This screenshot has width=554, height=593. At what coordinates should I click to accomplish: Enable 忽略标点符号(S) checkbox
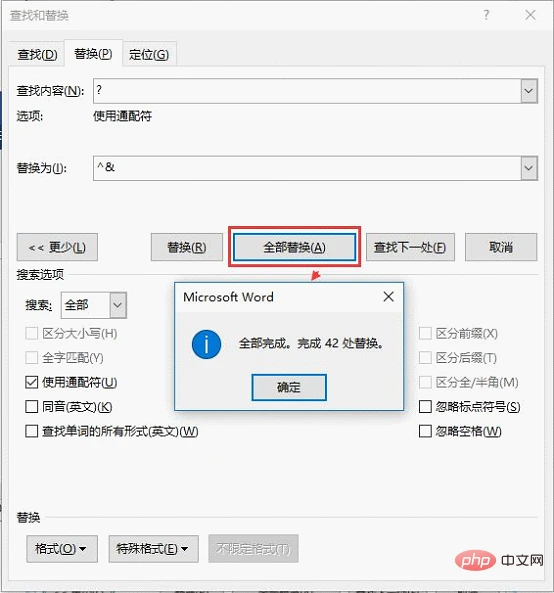(425, 407)
